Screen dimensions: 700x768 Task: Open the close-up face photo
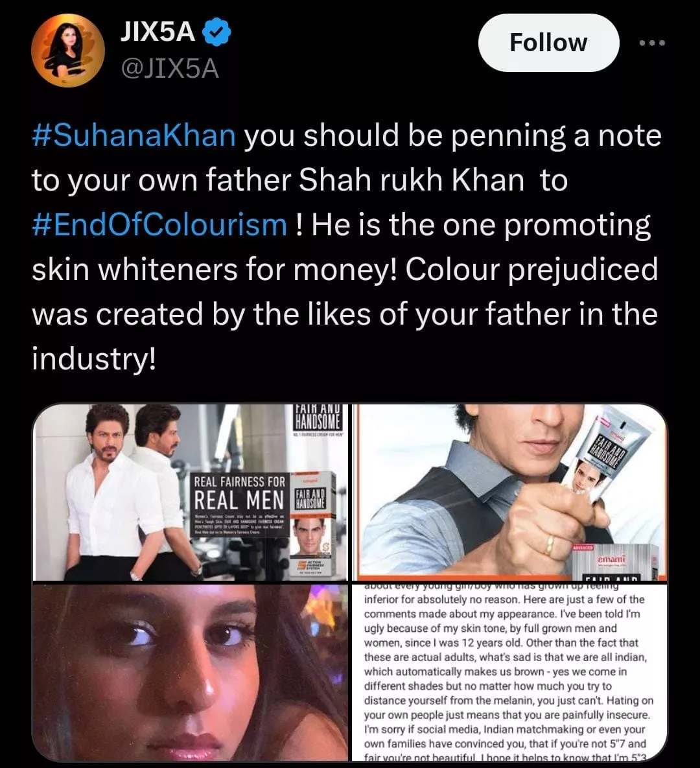click(x=190, y=672)
